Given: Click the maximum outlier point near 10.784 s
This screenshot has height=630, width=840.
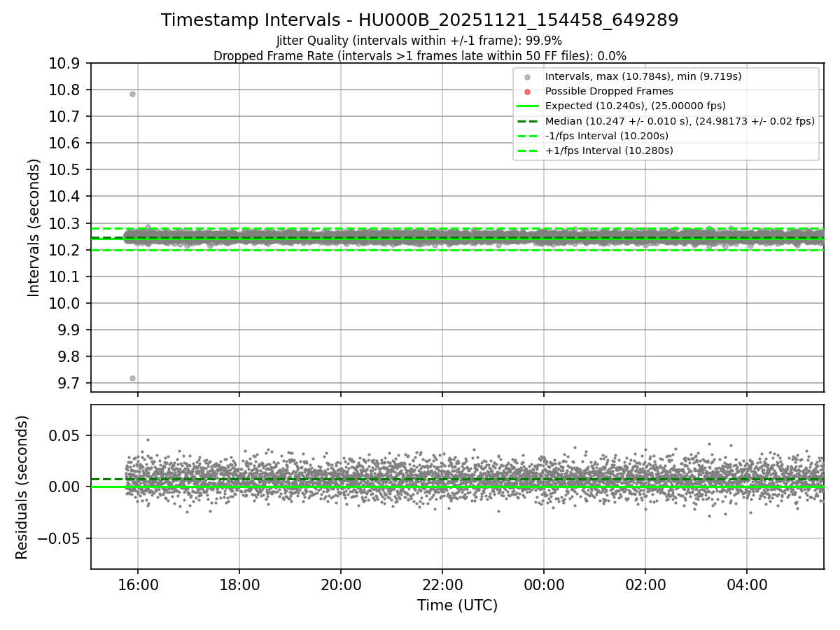Looking at the screenshot, I should (132, 94).
